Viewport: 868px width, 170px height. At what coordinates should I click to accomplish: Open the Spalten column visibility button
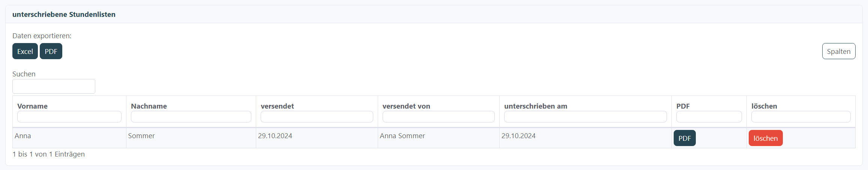pyautogui.click(x=838, y=51)
